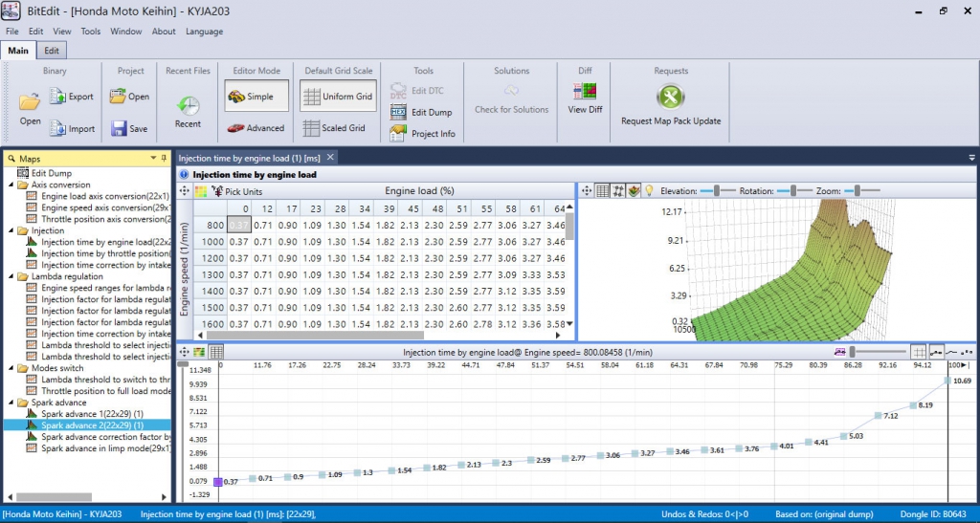
Task: Show recent files with the Recent icon
Action: tap(188, 105)
